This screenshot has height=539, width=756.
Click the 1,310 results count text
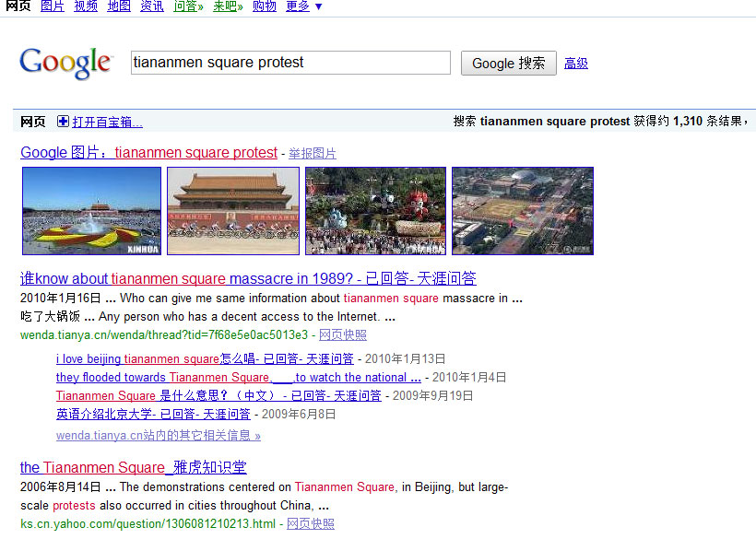pyautogui.click(x=688, y=121)
